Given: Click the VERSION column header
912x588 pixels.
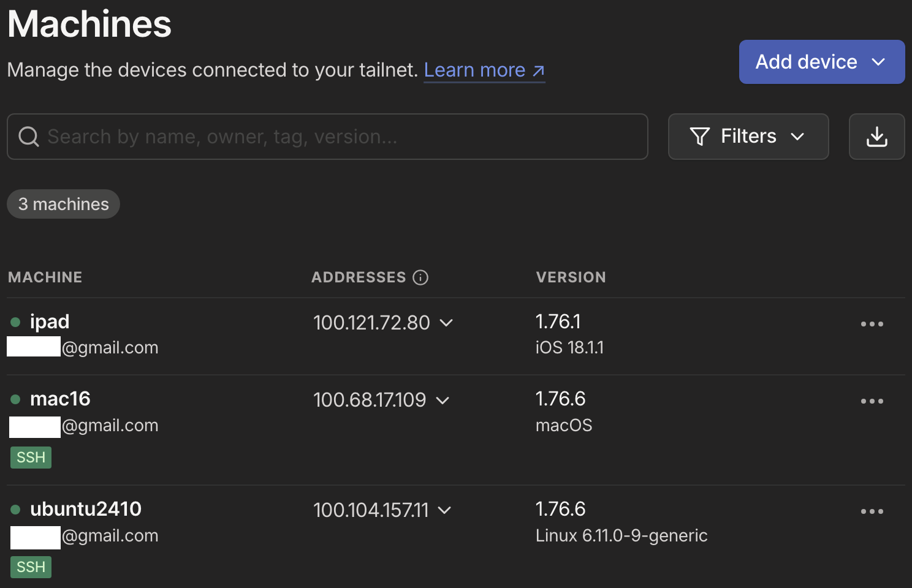Looking at the screenshot, I should [x=571, y=277].
